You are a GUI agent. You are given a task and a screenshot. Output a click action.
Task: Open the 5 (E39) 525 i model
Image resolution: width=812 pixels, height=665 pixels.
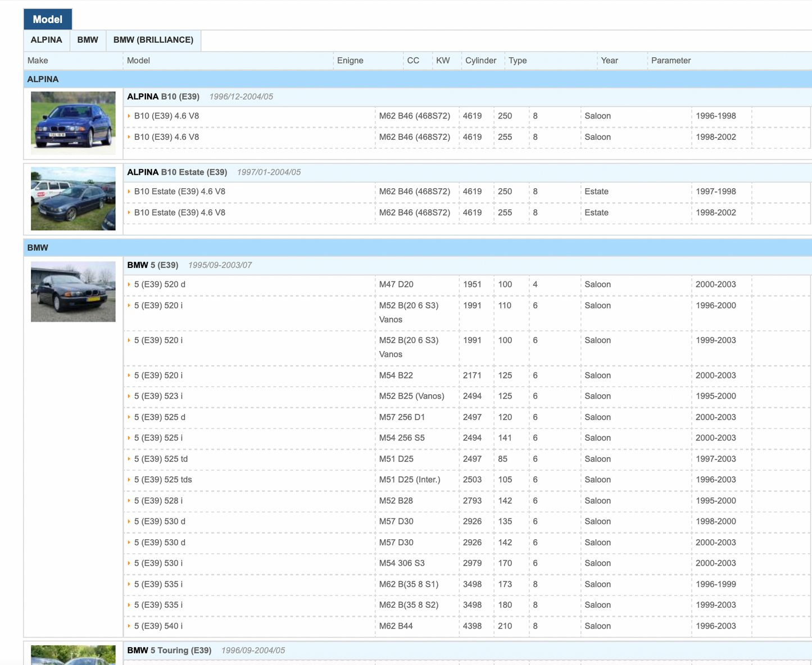[x=158, y=438]
